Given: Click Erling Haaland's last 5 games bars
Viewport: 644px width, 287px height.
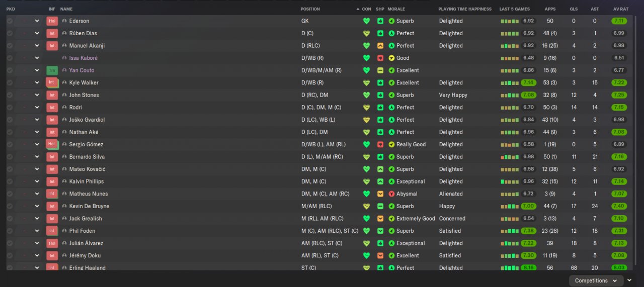Looking at the screenshot, I should (x=509, y=268).
